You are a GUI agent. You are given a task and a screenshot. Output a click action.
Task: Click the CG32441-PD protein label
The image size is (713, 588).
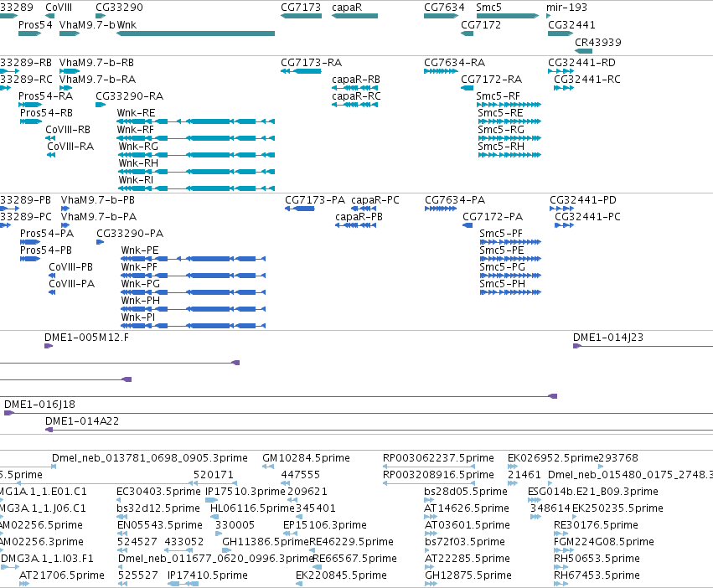583,199
